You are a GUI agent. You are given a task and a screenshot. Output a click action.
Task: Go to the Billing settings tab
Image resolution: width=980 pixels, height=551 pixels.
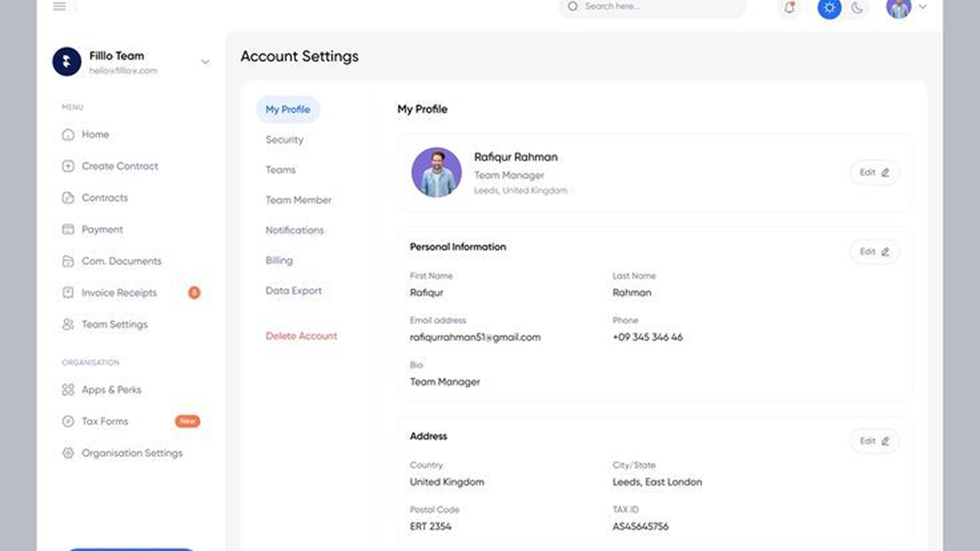click(279, 260)
